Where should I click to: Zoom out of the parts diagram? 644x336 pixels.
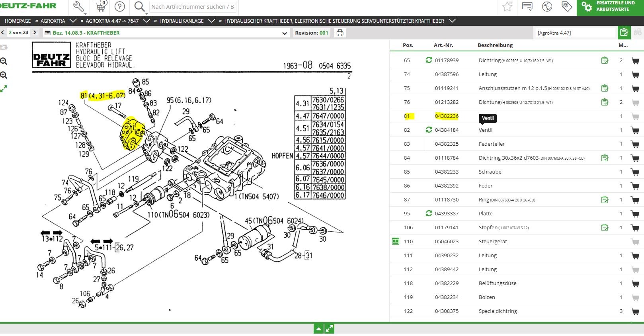click(x=4, y=61)
